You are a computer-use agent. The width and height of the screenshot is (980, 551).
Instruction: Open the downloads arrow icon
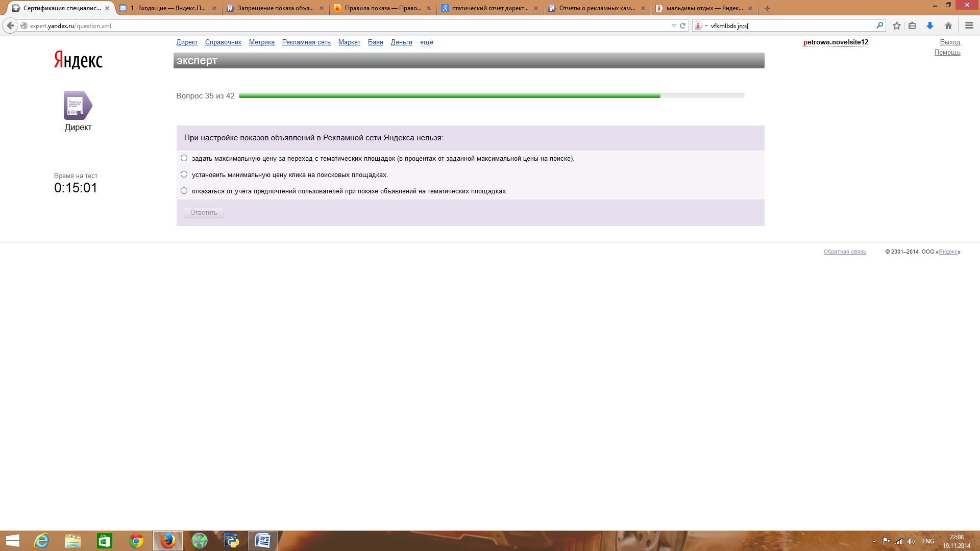coord(930,26)
